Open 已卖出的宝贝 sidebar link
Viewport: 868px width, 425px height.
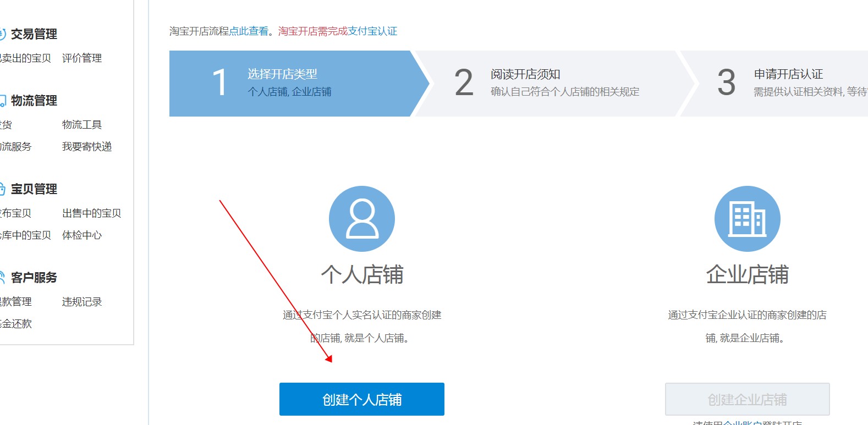click(x=25, y=58)
